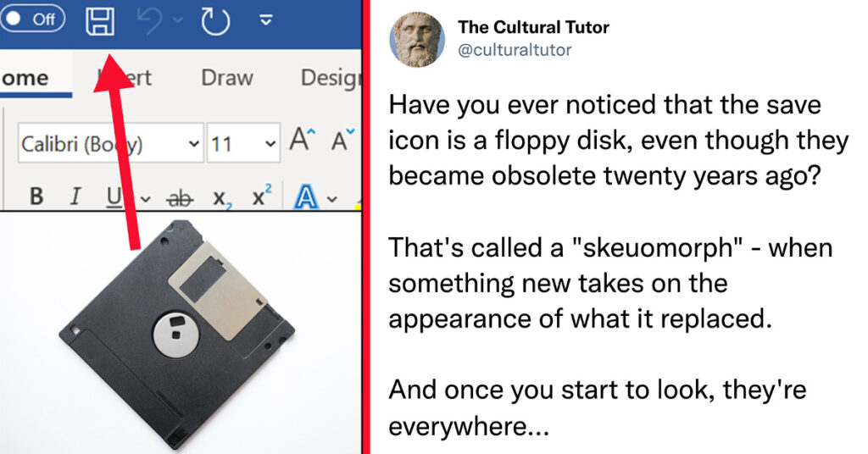Open the @culturaltutor profile link
Viewport: 868px width, 454px height.
point(515,50)
